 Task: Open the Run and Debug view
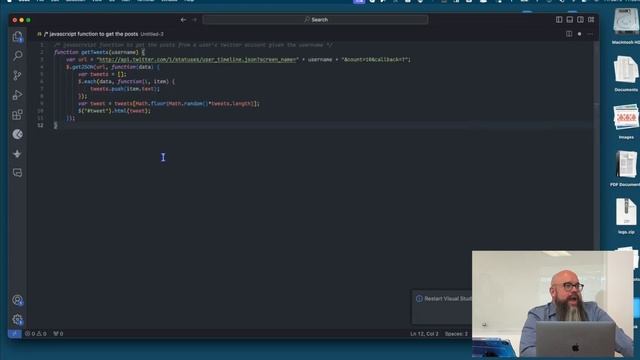[17, 95]
